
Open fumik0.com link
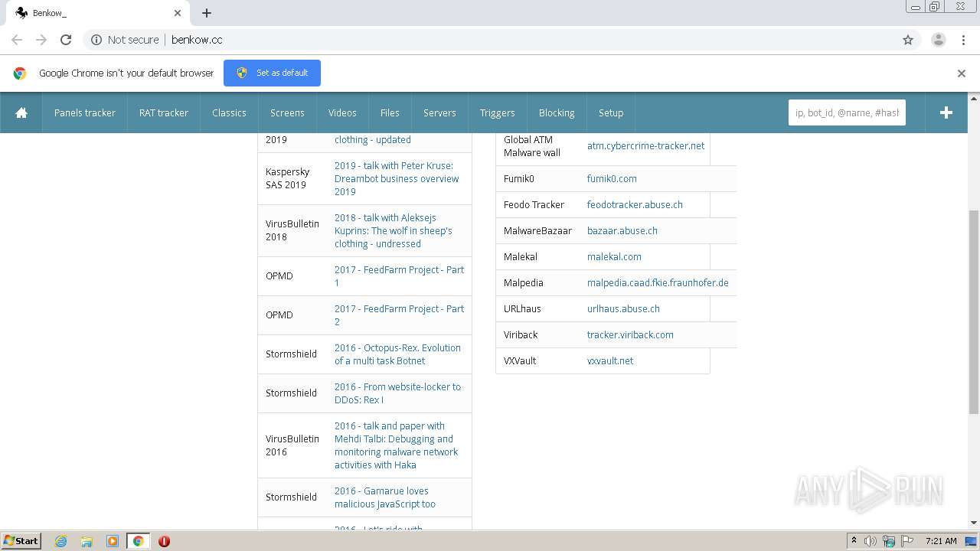click(612, 178)
